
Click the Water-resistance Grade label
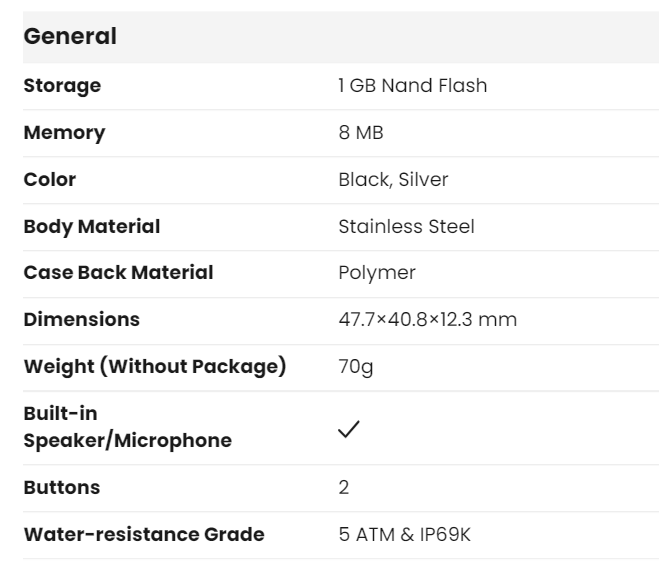[x=144, y=535]
